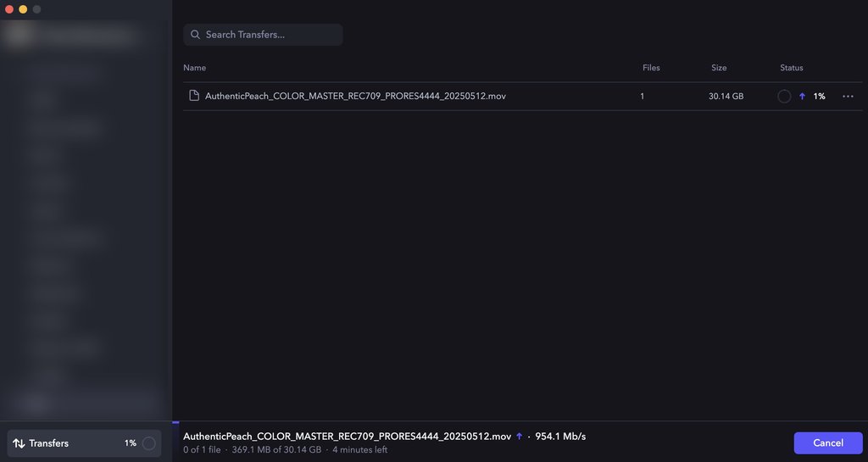Open the three-dot menu for the transfer

tap(848, 97)
